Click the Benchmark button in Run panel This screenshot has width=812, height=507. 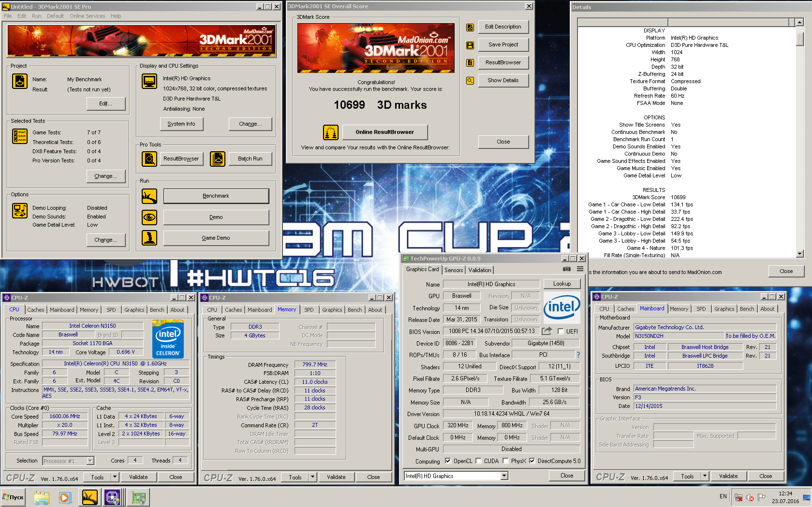tap(216, 196)
